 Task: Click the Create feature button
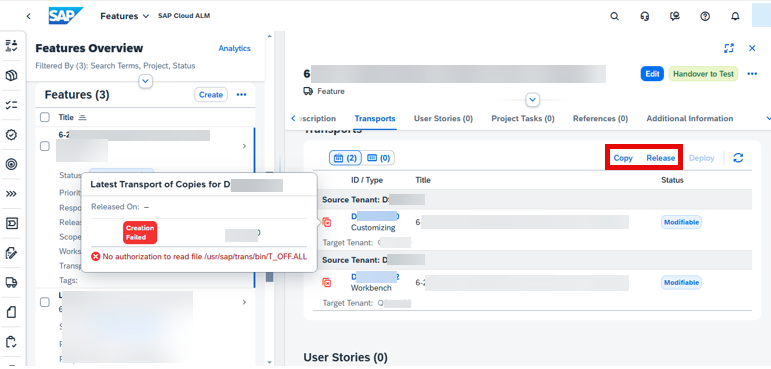coord(211,94)
